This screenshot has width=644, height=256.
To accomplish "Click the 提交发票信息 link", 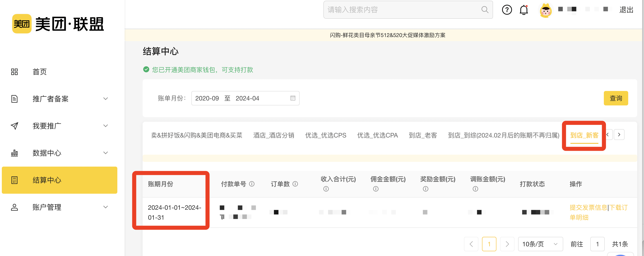I will (588, 207).
